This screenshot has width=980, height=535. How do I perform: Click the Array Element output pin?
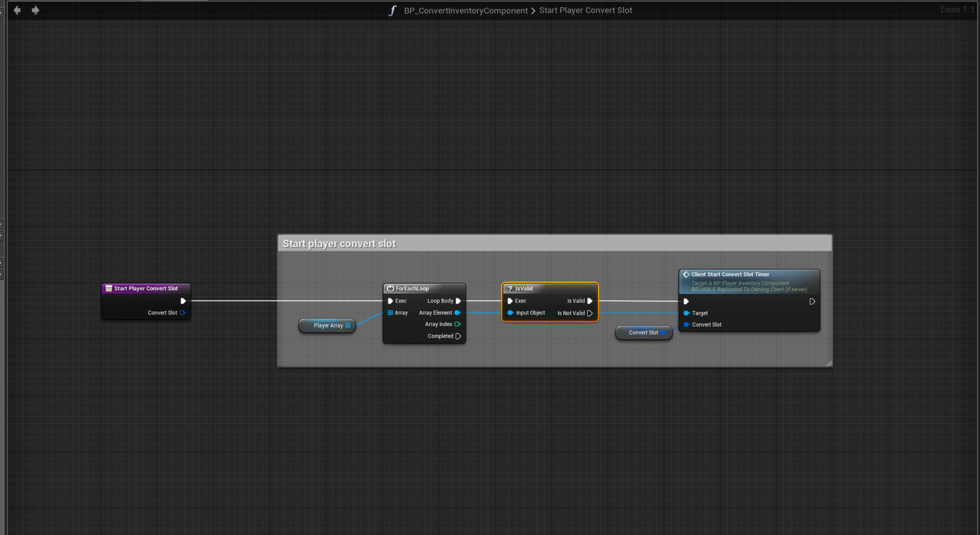(x=457, y=313)
